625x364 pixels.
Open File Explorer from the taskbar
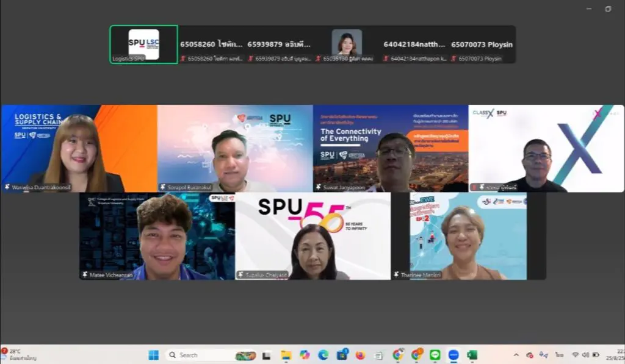[286, 355]
